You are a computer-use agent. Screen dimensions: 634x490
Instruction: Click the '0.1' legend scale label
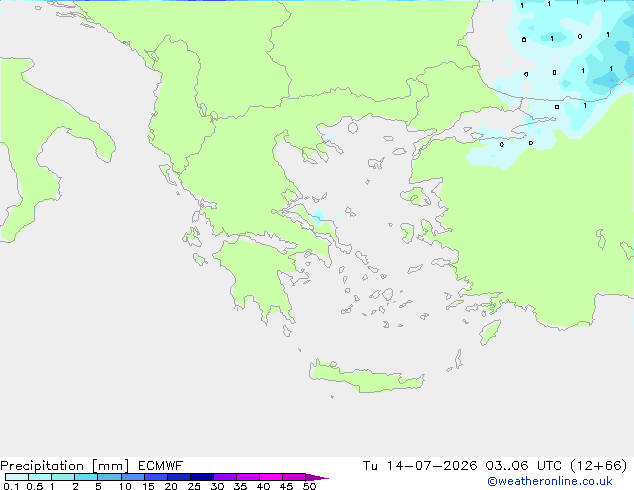pos(11,486)
